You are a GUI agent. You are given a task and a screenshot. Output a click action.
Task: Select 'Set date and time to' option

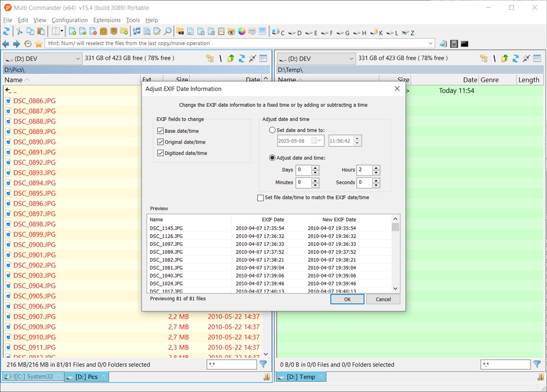pyautogui.click(x=272, y=130)
